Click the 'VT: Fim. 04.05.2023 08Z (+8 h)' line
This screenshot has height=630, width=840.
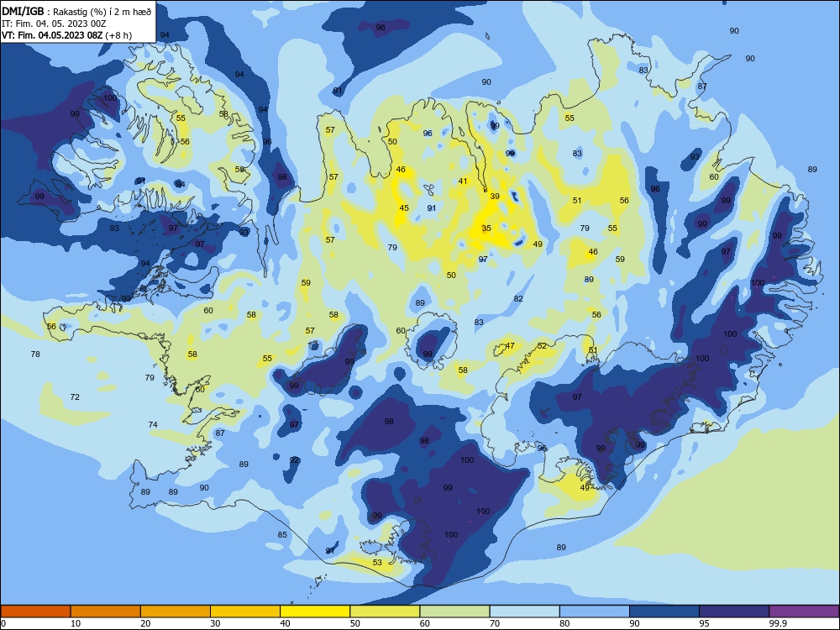(66, 35)
